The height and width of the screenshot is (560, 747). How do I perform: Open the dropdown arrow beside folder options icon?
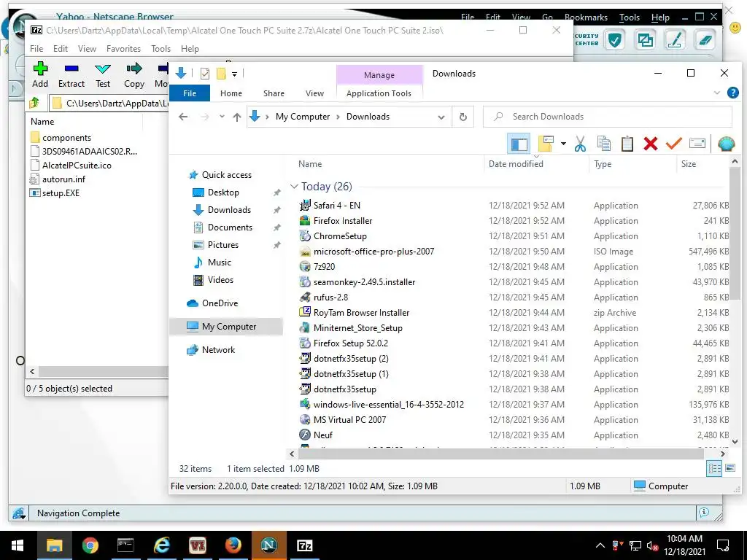(x=563, y=144)
